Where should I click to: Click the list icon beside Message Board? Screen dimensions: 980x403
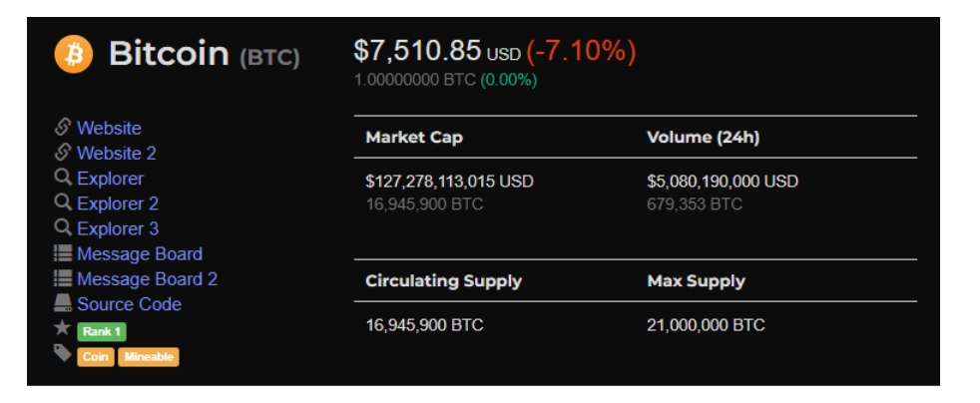63,253
